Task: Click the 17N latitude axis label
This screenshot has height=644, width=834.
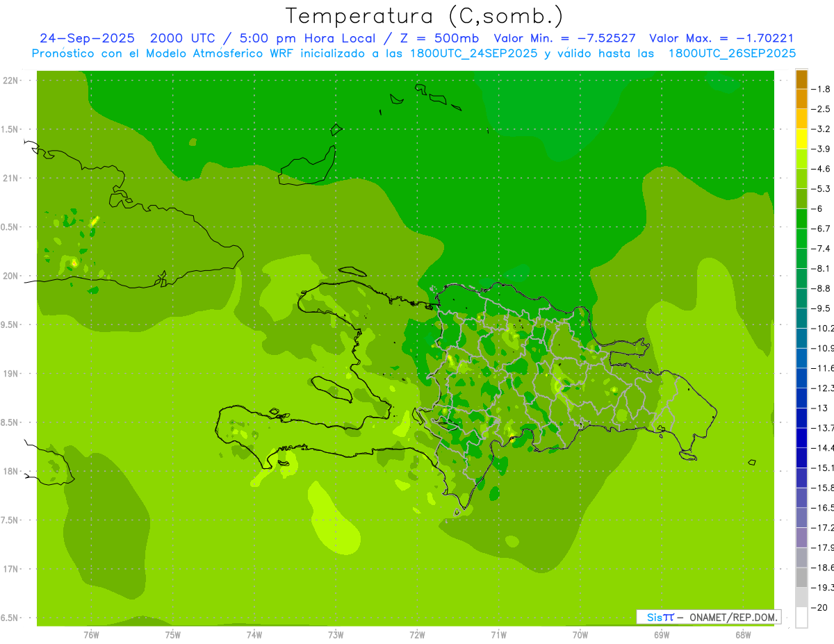Action: pyautogui.click(x=10, y=569)
